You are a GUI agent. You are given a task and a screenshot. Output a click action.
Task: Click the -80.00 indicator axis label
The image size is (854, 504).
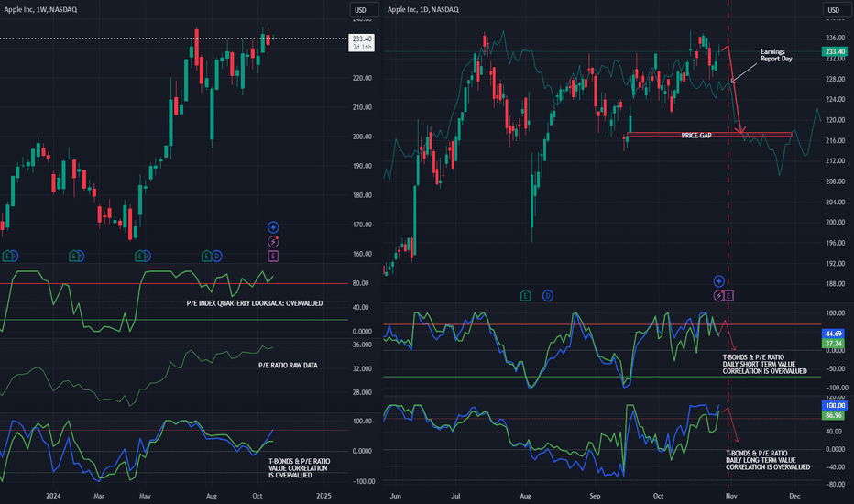(836, 485)
